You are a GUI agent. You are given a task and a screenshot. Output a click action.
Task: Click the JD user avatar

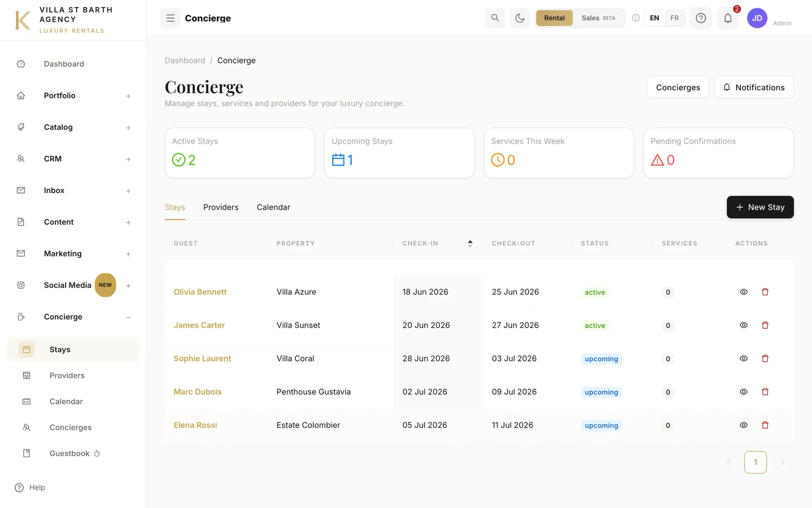tap(757, 18)
